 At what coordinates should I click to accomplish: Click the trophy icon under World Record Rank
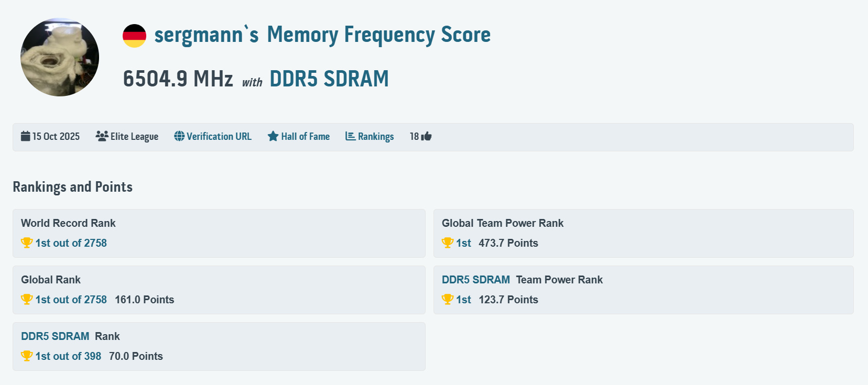27,243
